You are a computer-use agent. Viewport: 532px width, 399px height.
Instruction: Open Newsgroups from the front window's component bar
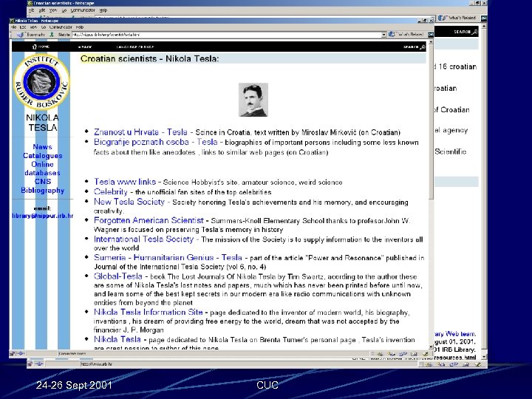click(403, 354)
